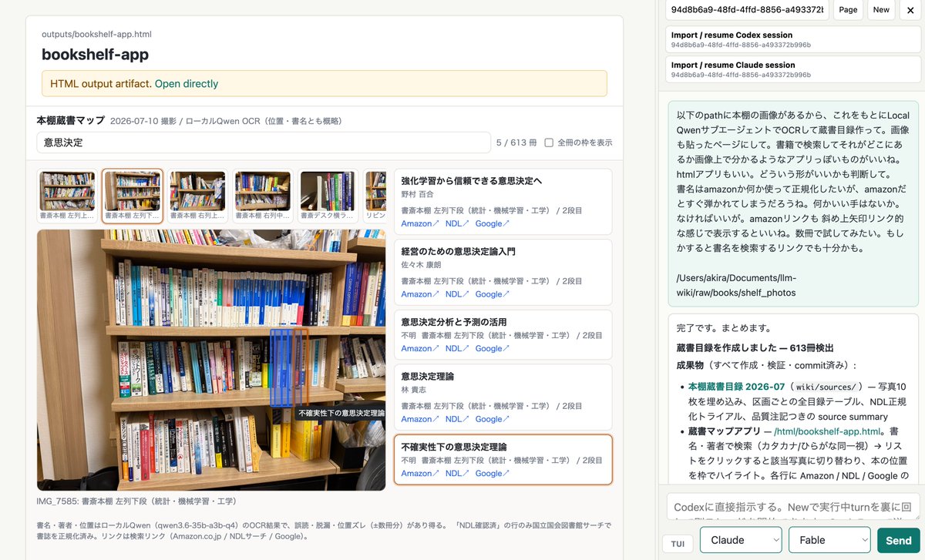Click the 意思決定 search box

click(x=264, y=143)
